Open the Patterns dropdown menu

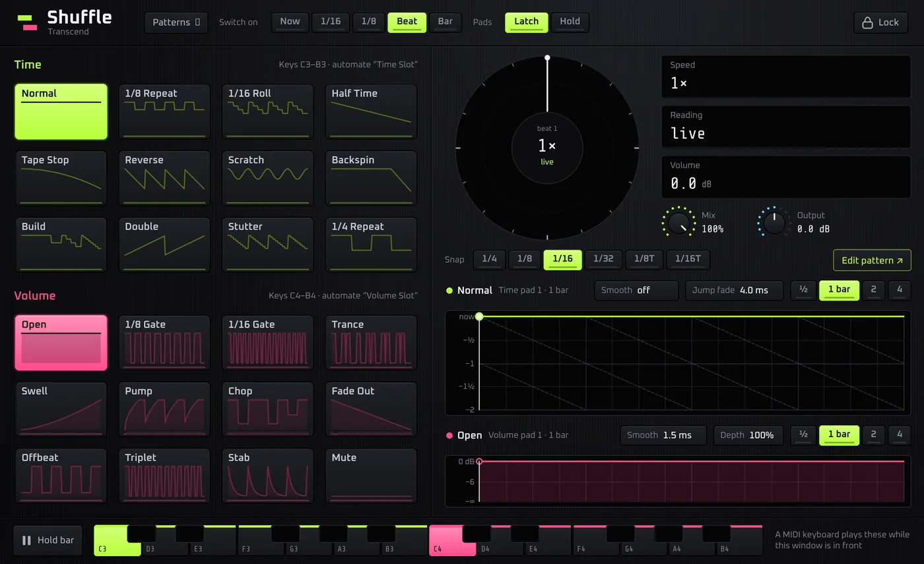coord(176,22)
